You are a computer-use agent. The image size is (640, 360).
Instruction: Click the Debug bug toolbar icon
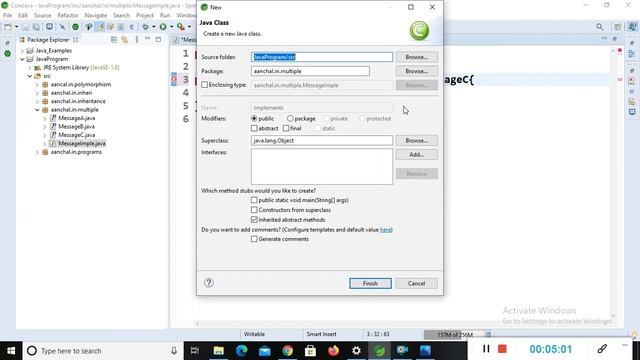(145, 27)
